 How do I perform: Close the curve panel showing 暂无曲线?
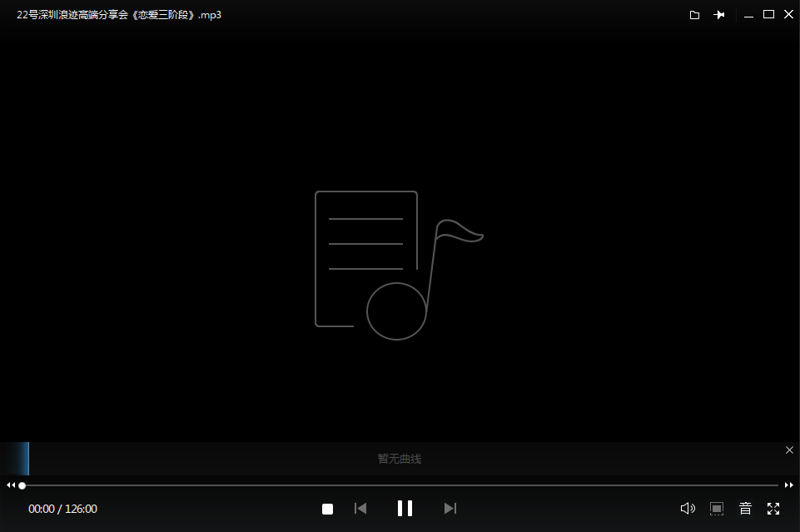[x=789, y=450]
